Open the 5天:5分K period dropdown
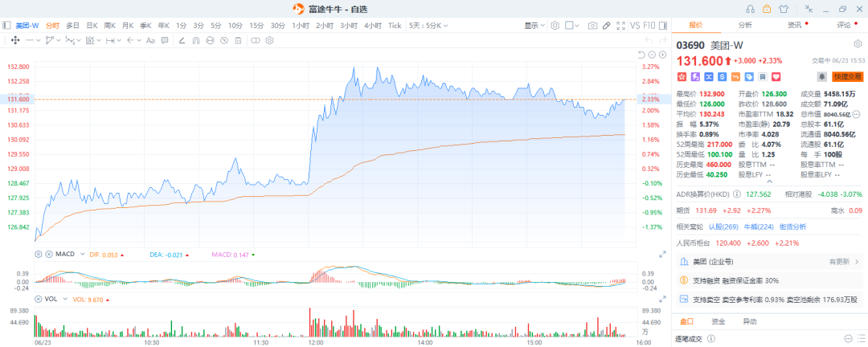 (428, 26)
